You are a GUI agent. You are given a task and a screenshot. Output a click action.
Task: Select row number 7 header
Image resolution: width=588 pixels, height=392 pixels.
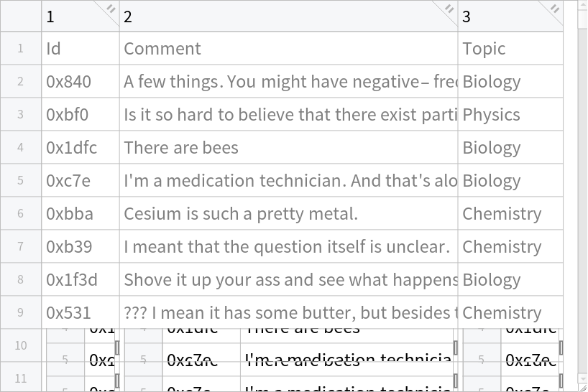click(21, 246)
